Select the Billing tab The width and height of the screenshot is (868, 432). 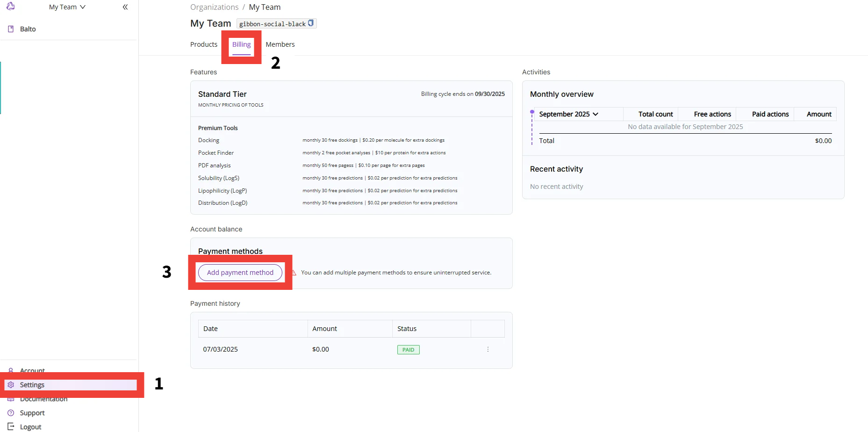(241, 44)
